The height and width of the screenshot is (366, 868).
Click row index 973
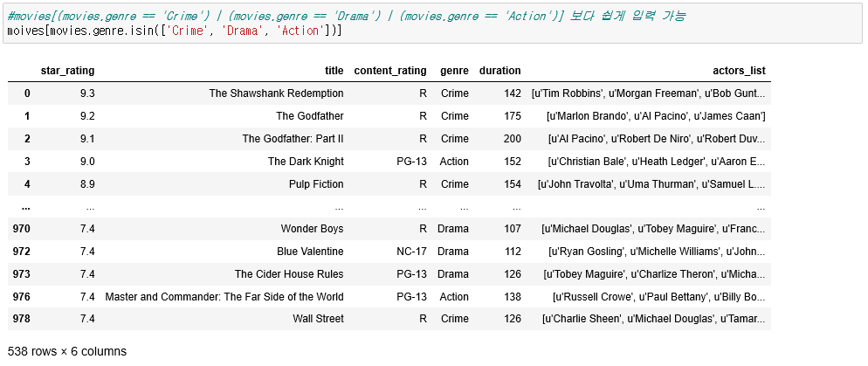coord(22,274)
